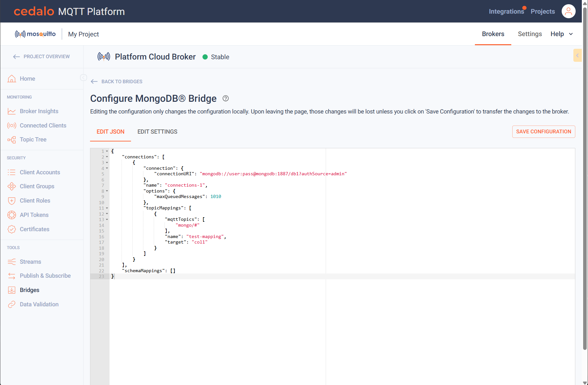The image size is (588, 385).
Task: Open the Brokers tab
Action: tap(493, 34)
